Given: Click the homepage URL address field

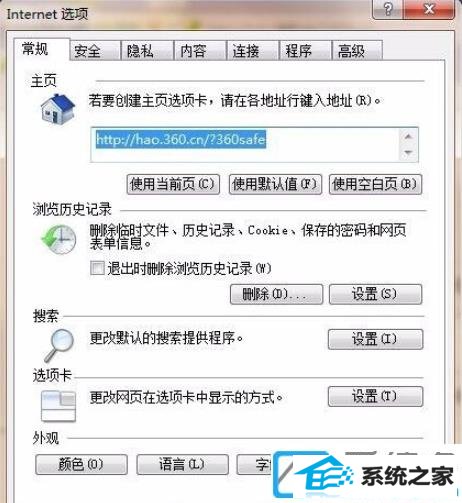Looking at the screenshot, I should [245, 145].
